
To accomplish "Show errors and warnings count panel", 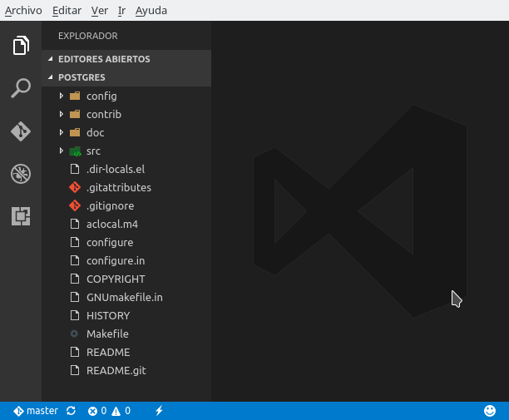I will click(x=109, y=411).
